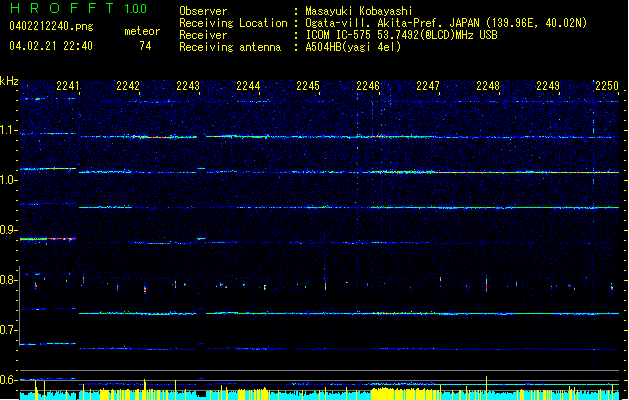
Task: Click the 2250 time marker
Action: point(607,87)
